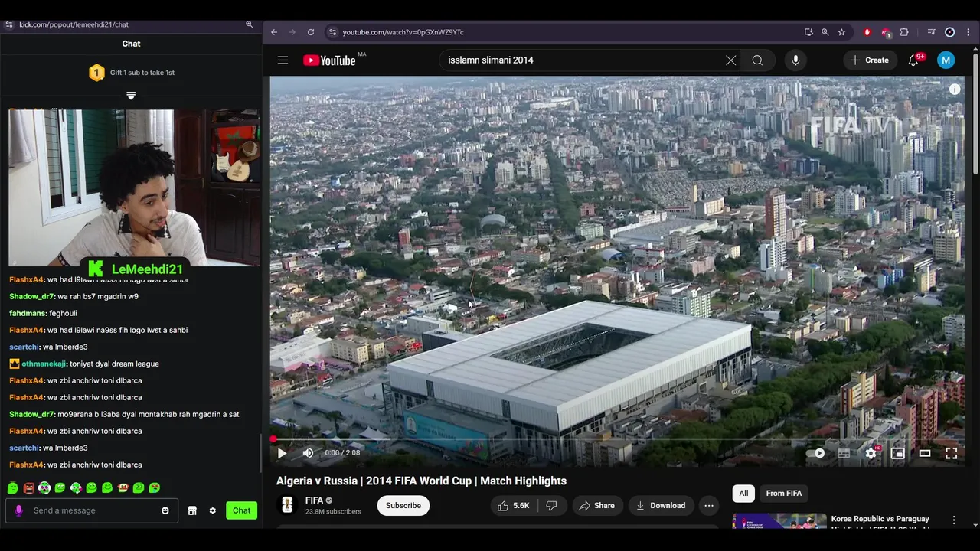Select the All filter chip

click(x=743, y=494)
